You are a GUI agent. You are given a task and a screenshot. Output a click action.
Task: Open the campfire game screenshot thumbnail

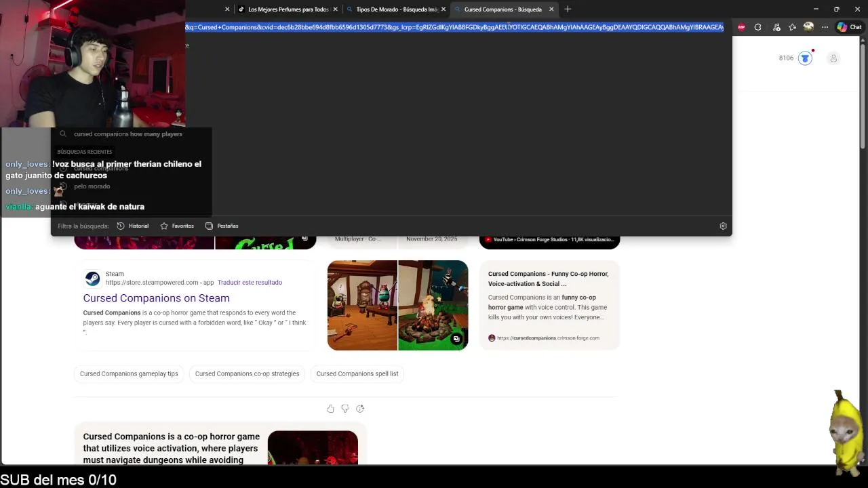433,305
